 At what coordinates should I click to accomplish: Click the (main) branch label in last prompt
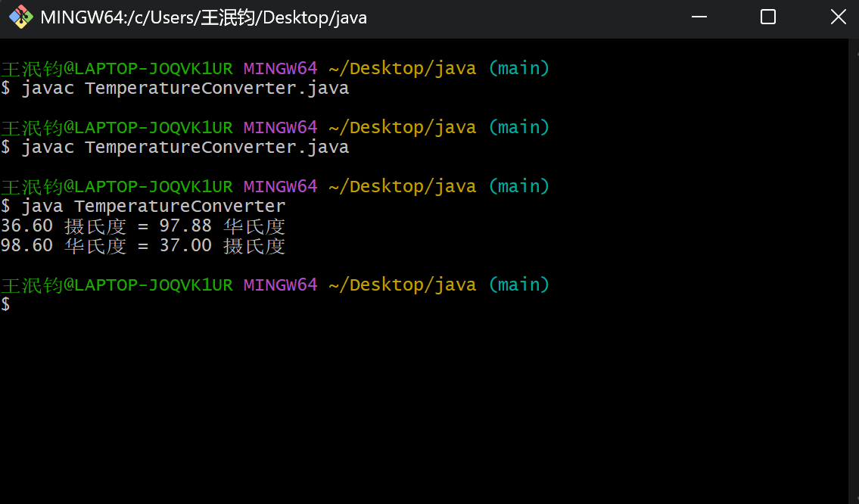coord(518,285)
